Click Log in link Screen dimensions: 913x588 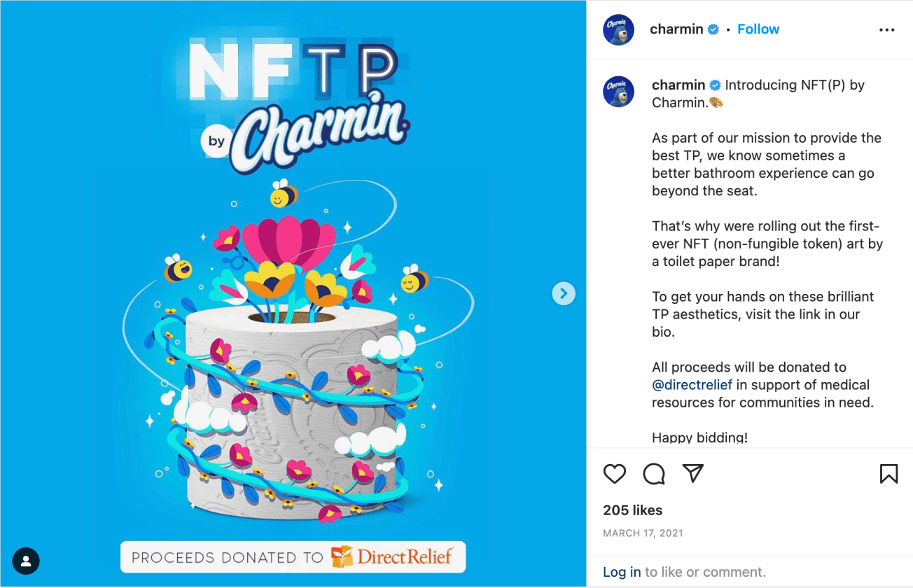(622, 572)
